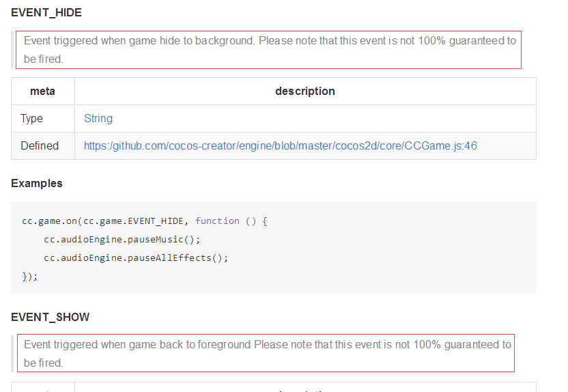This screenshot has width=568, height=392.
Task: Select the "Defined" row label cell
Action: (40, 145)
